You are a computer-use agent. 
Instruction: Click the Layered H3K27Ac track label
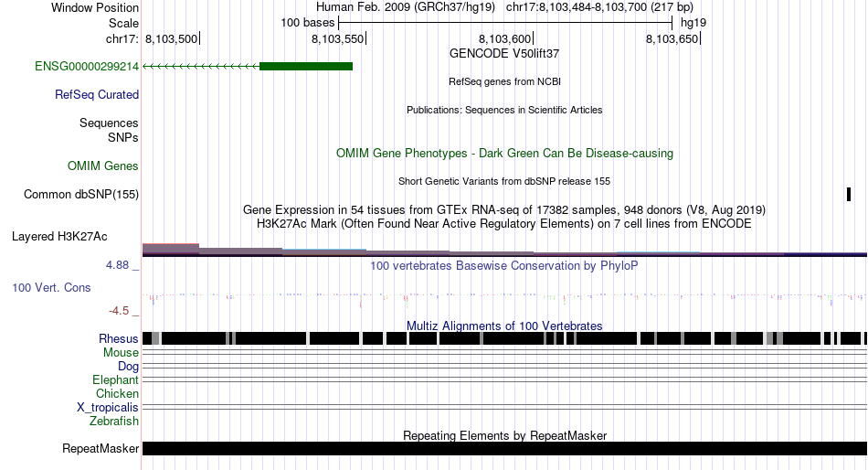(59, 237)
